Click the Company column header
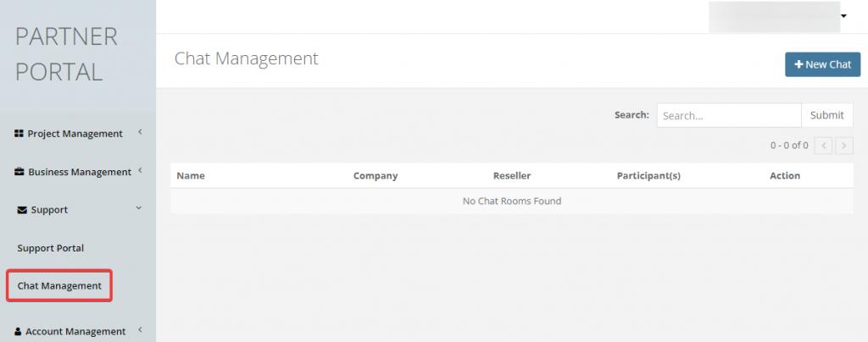Screen dimensions: 868x342 (x=376, y=176)
